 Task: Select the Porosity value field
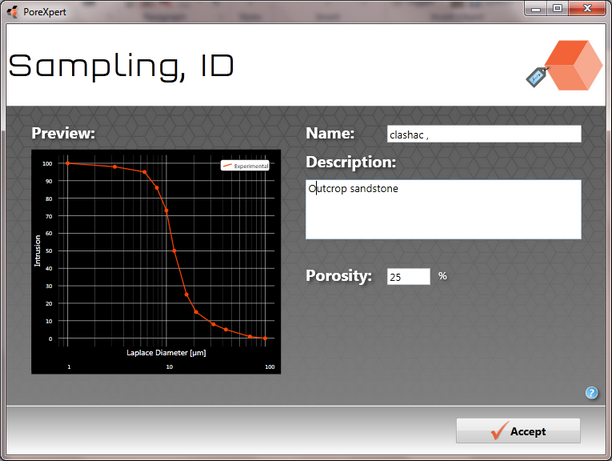[409, 277]
